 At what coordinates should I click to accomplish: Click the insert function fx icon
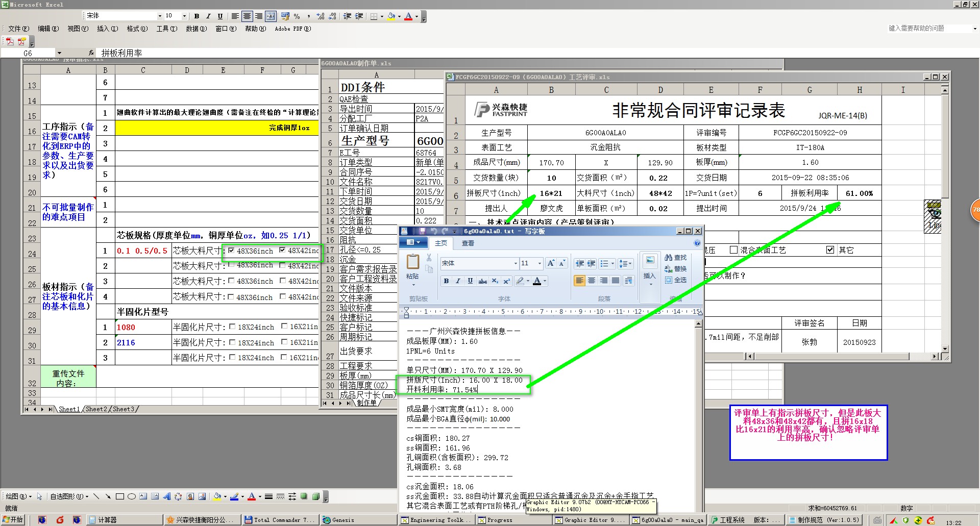(91, 53)
